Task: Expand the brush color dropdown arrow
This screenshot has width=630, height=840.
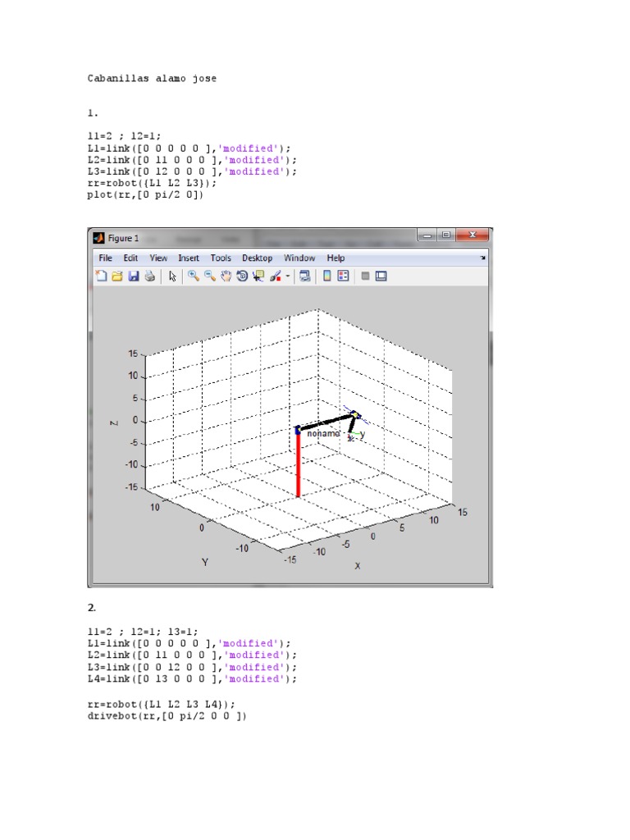Action: [288, 276]
